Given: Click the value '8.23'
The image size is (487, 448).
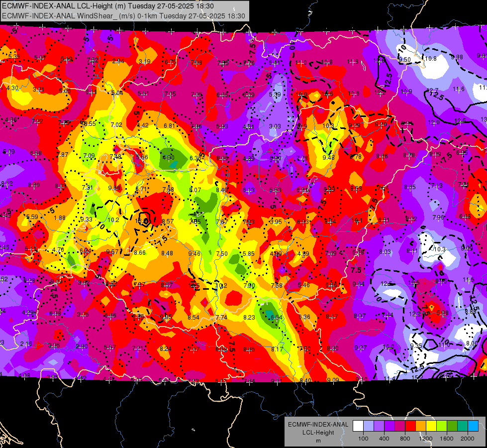Looking at the screenshot, I should click(249, 318).
